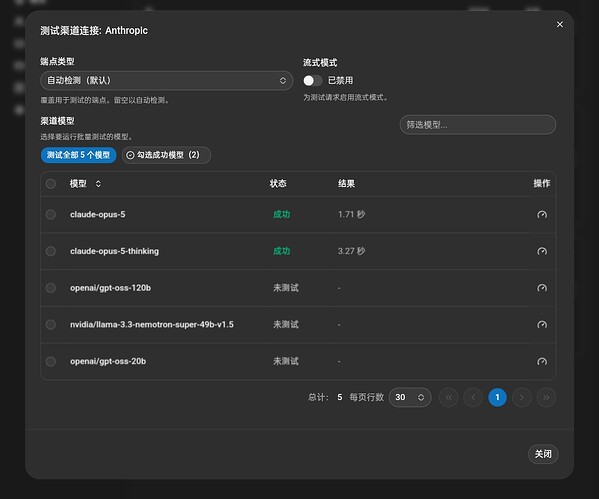Screen dimensions: 599x499
Task: Click the 3.27 秒 result value
Action: [351, 251]
